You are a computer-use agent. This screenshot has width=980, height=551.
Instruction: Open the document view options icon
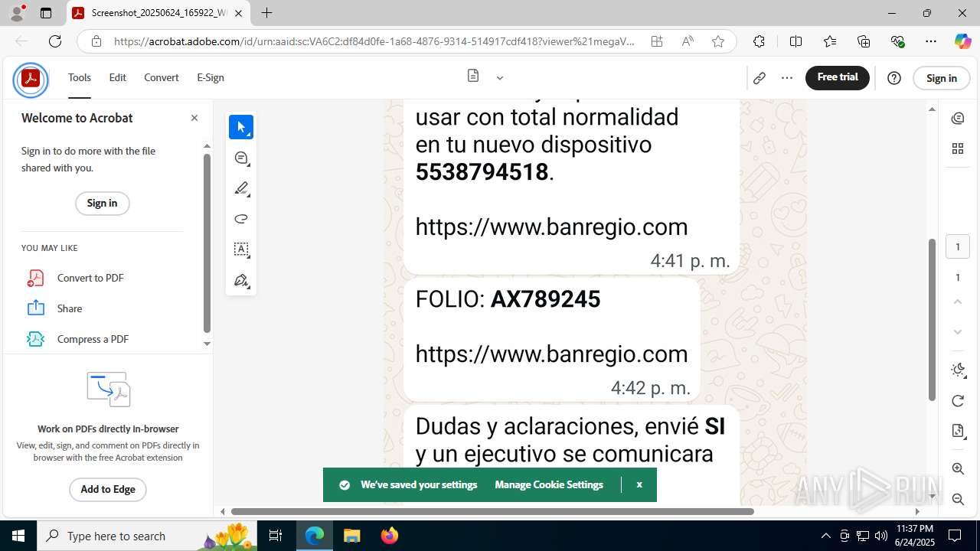(x=473, y=77)
